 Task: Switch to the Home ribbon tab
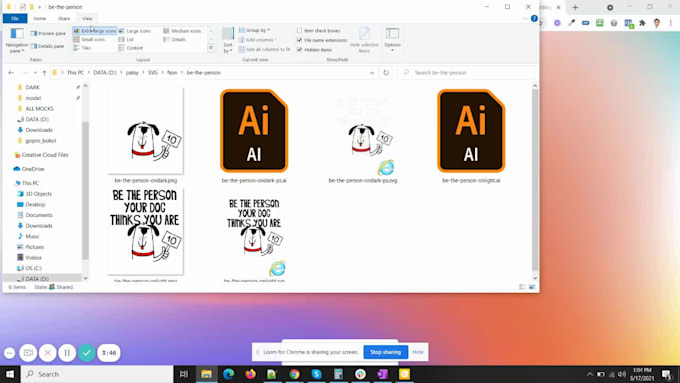pos(39,19)
